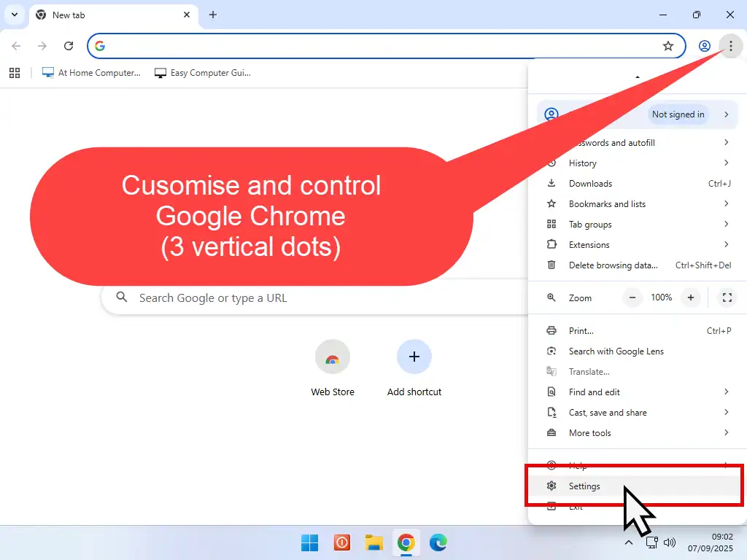Click the three-dot Chrome menu icon
Image resolution: width=747 pixels, height=560 pixels.
click(x=730, y=46)
